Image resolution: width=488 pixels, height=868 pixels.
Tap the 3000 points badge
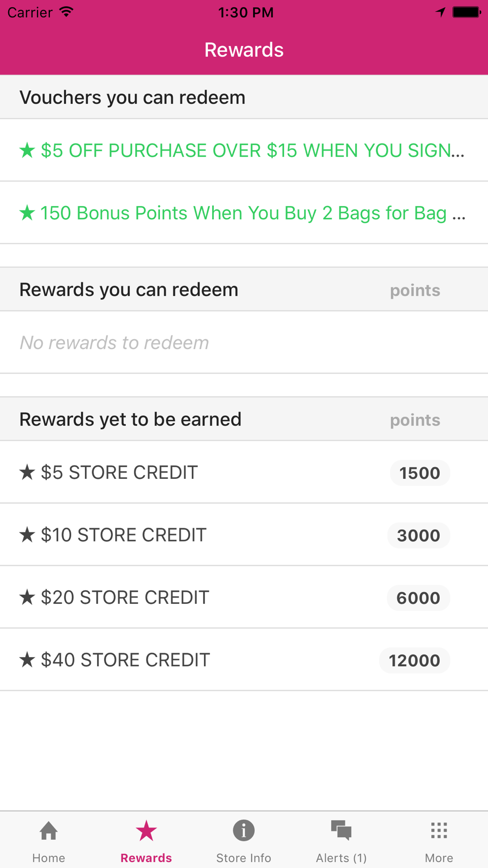coord(418,535)
